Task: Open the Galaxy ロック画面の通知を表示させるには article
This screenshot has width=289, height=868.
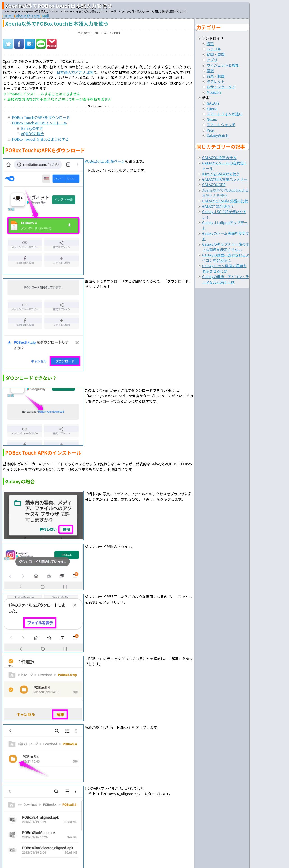Action: [224, 269]
